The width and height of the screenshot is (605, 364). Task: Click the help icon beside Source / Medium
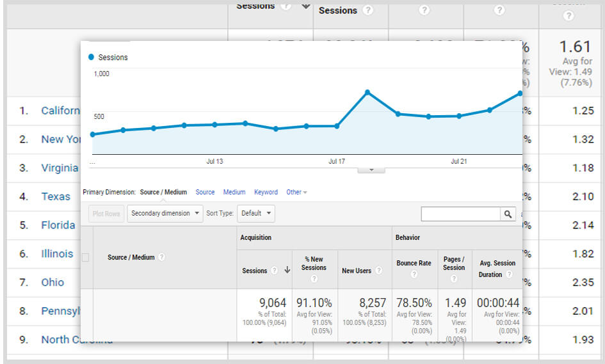pyautogui.click(x=162, y=257)
